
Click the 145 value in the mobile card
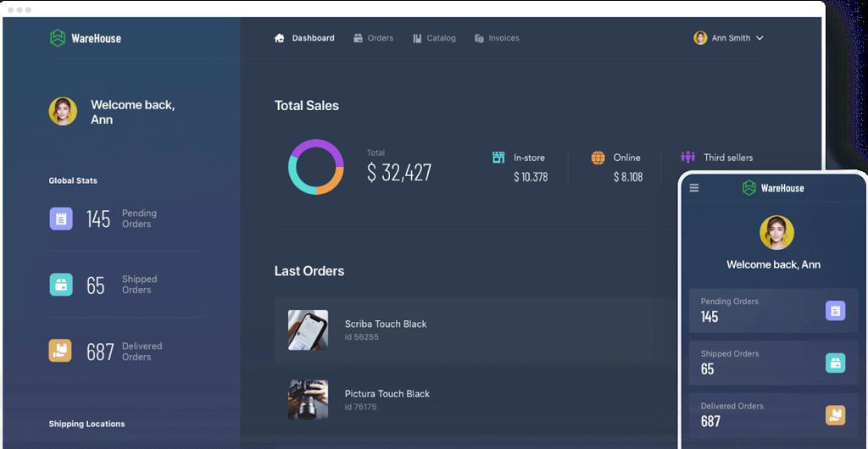click(709, 317)
